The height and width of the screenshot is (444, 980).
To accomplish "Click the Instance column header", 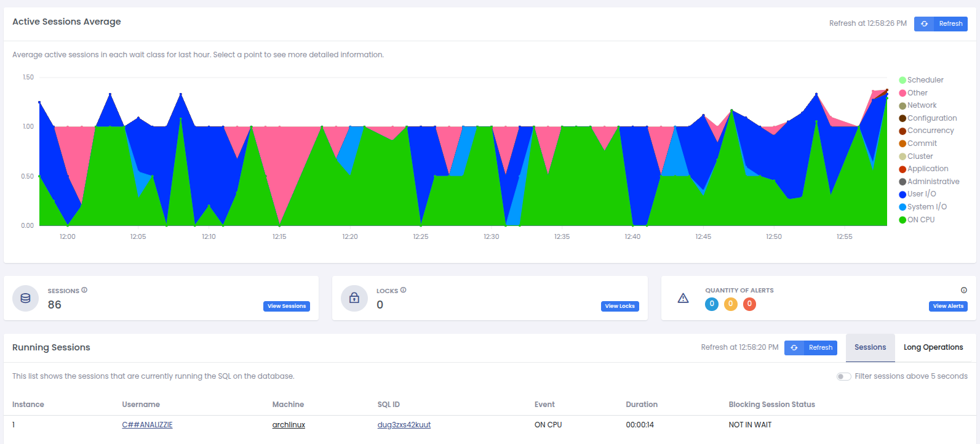I will pos(28,405).
